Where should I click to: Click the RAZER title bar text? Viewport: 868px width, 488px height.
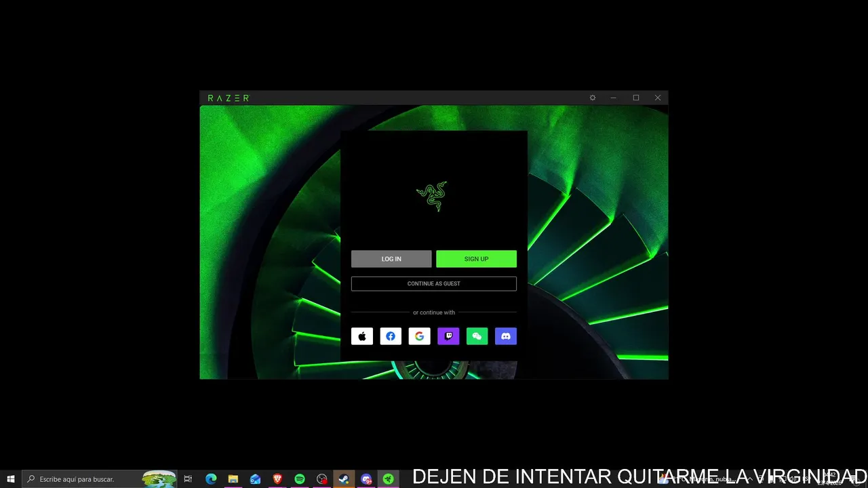click(x=229, y=98)
